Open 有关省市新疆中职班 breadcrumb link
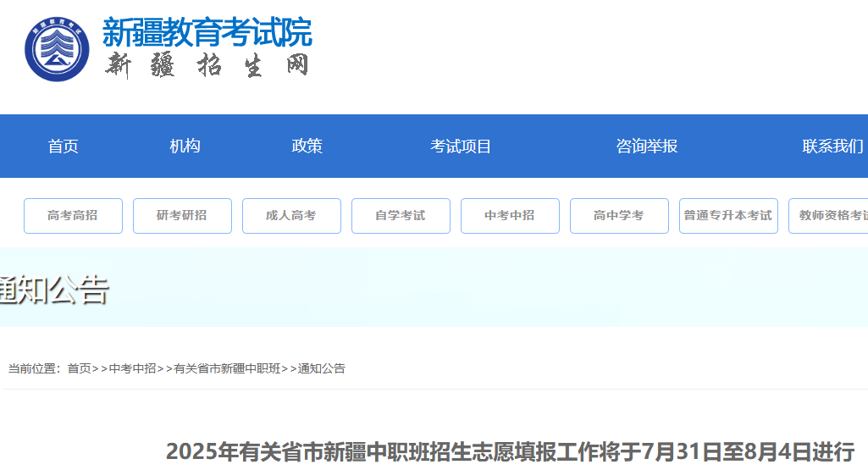Screen dimensions: 868x470 [227, 368]
